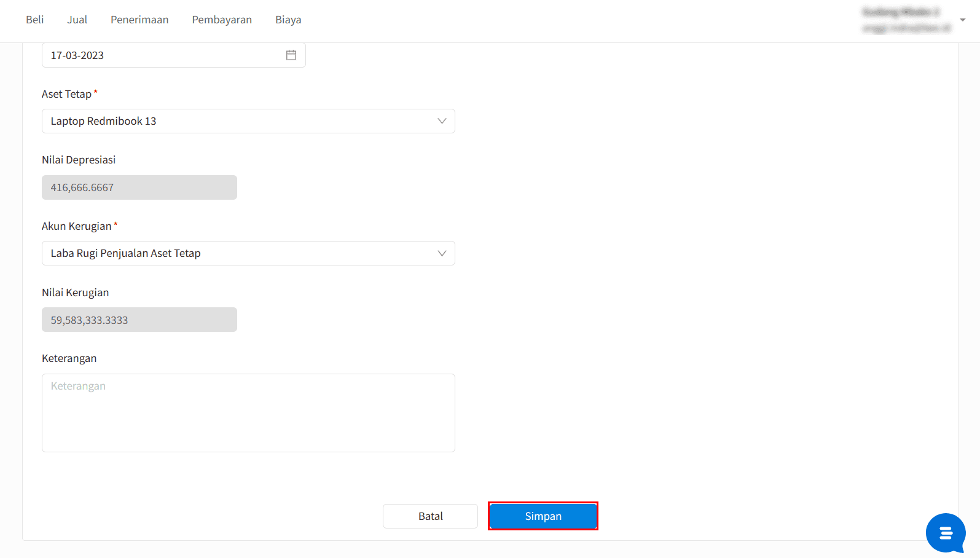The height and width of the screenshot is (558, 980).
Task: Click the Akun Kerugian field label
Action: pyautogui.click(x=77, y=226)
